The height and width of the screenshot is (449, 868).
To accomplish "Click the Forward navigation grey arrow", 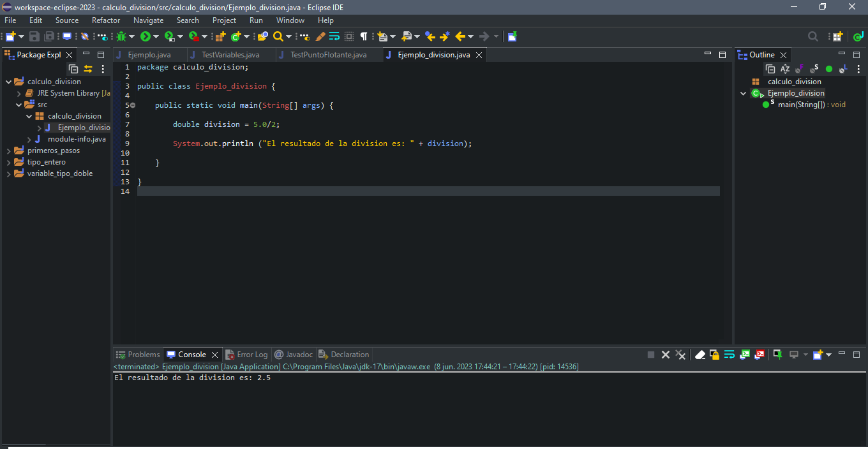I will point(484,36).
